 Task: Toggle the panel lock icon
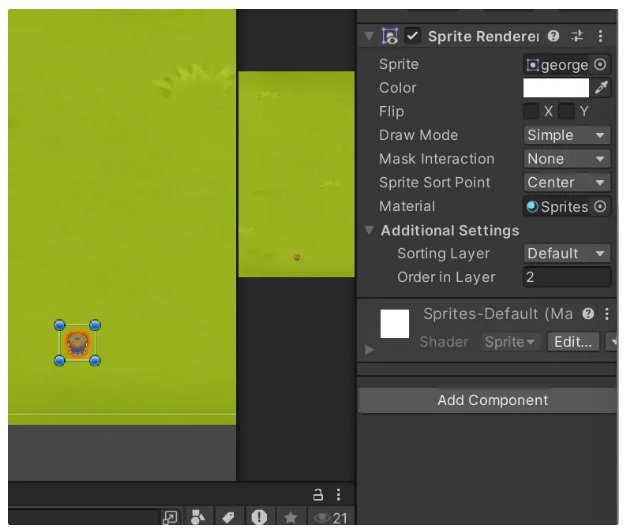tap(318, 495)
